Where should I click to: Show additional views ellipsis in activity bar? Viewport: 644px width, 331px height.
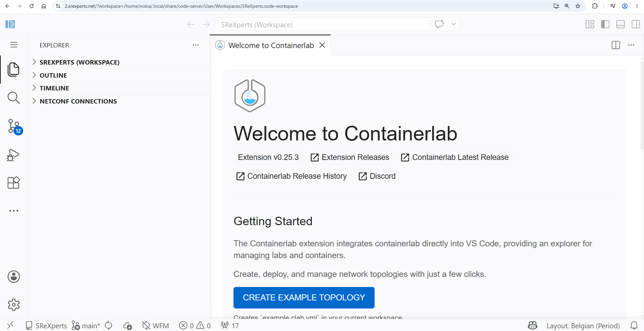14,211
